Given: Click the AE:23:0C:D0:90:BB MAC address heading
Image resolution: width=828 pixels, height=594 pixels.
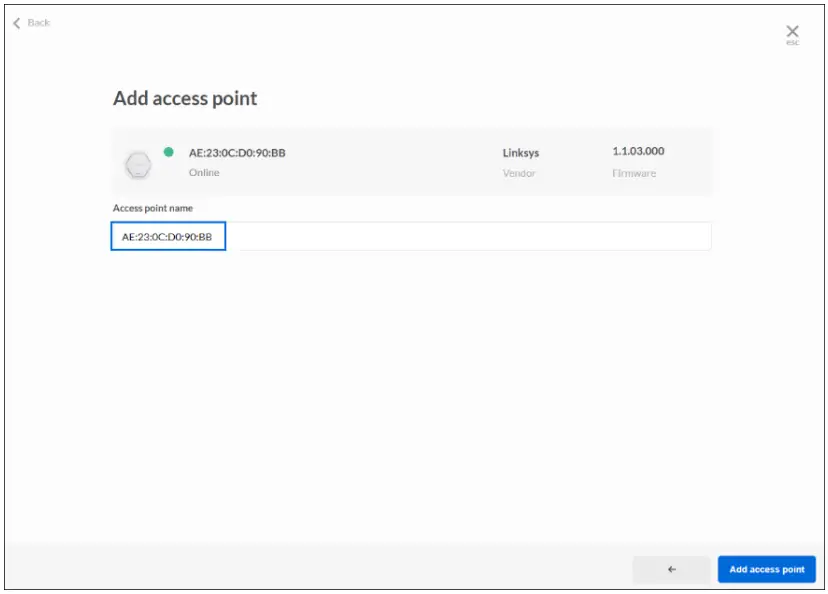Looking at the screenshot, I should click(237, 153).
